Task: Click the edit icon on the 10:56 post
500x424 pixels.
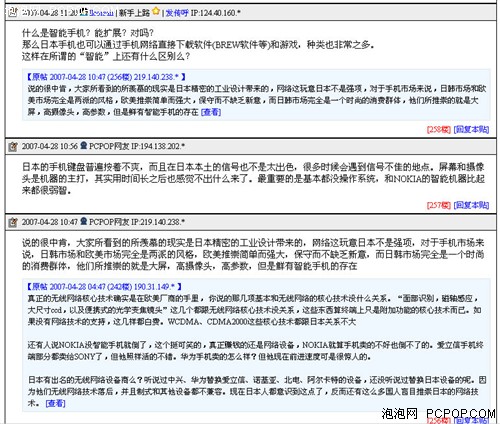Action: tap(13, 146)
